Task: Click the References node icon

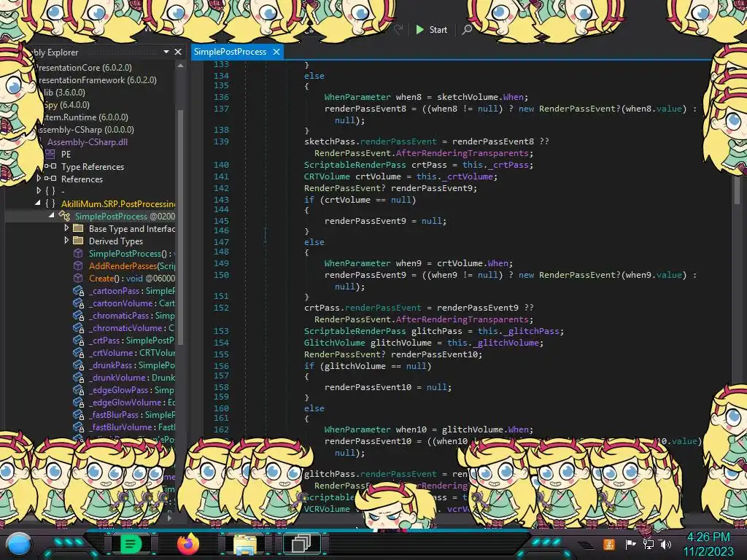Action: tap(50, 179)
